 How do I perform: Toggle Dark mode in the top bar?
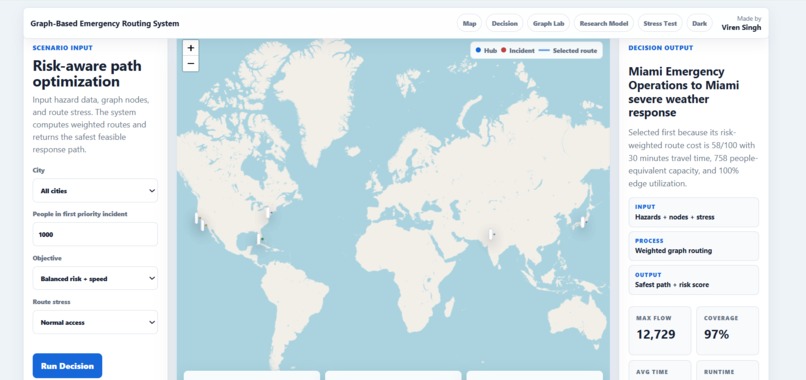click(699, 24)
